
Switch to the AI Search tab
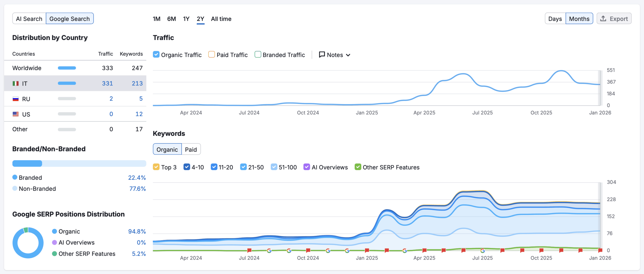coord(29,19)
